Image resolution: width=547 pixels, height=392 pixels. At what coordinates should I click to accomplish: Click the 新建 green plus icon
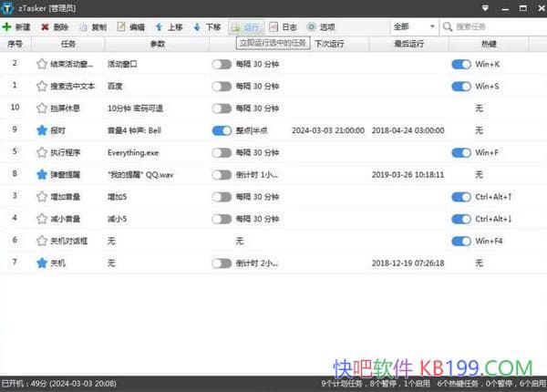7,27
